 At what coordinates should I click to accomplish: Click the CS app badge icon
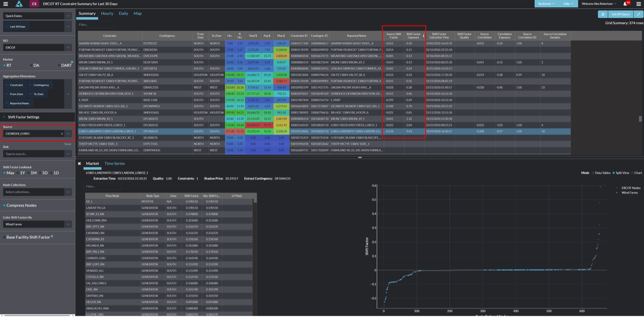click(x=34, y=4)
